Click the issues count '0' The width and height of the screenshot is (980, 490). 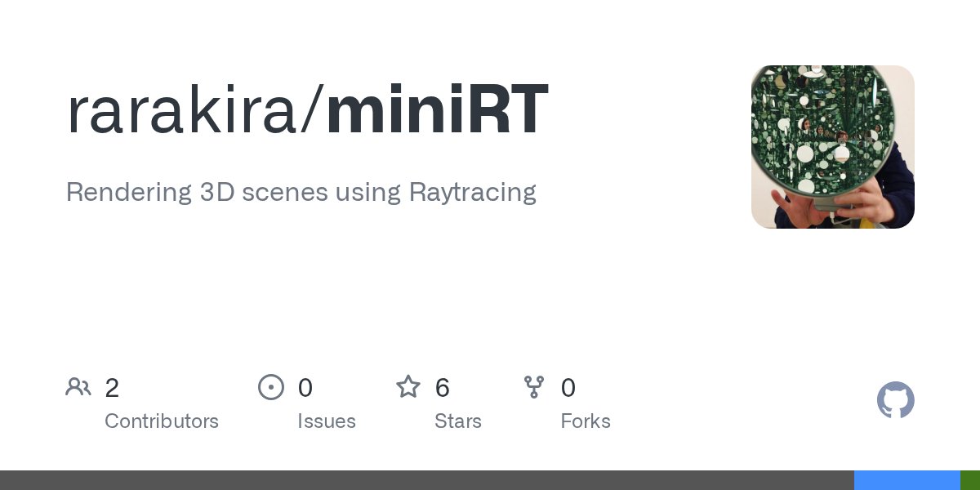[x=305, y=388]
